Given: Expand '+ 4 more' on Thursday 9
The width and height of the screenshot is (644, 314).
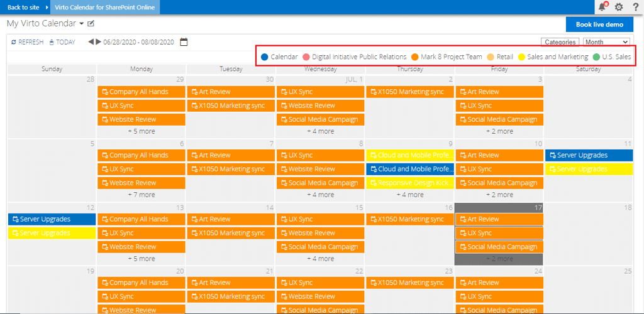Looking at the screenshot, I should (x=410, y=195).
